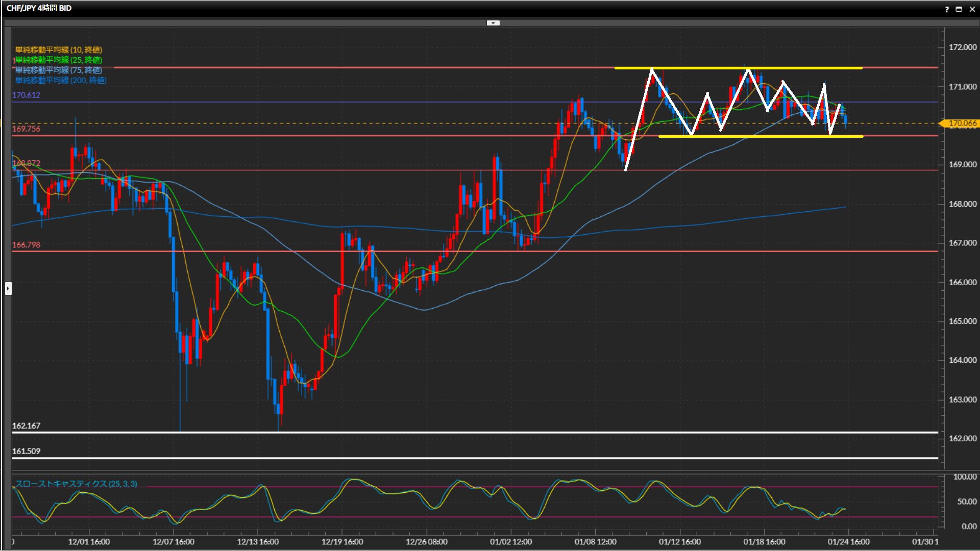Click the 01/24 16:00 time axis label

pos(848,542)
